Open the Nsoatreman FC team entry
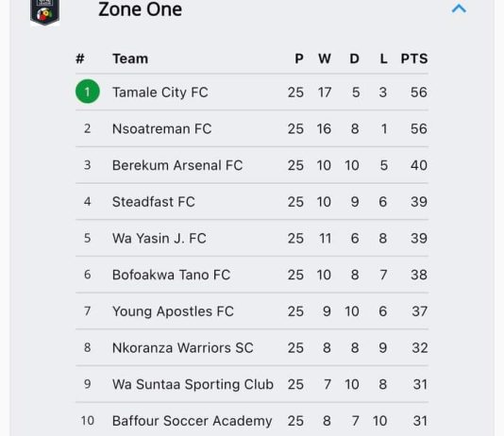Viewport: 504px width, 436px height. click(252, 128)
